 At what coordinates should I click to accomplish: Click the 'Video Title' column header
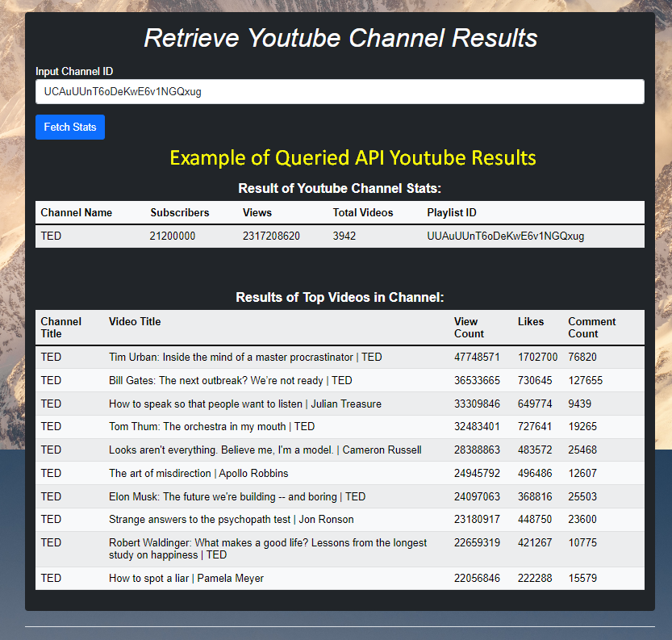(x=135, y=321)
